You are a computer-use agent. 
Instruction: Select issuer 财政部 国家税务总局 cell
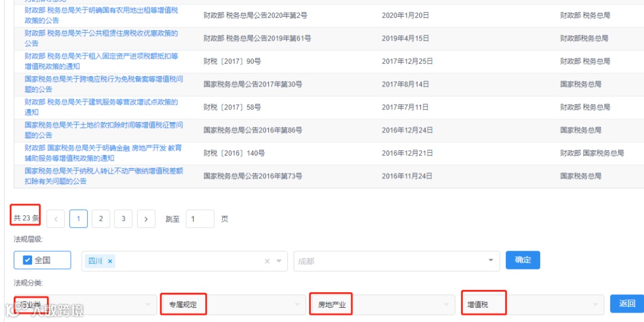[592, 154]
